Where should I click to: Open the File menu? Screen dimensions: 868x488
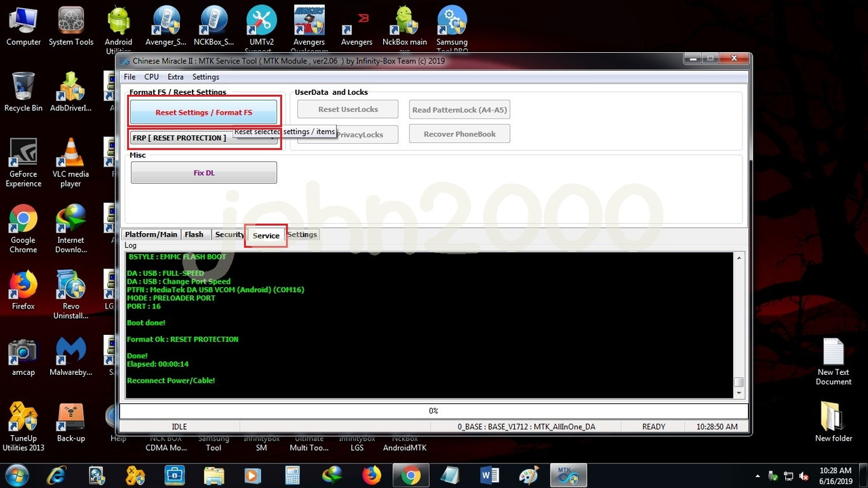click(x=130, y=77)
